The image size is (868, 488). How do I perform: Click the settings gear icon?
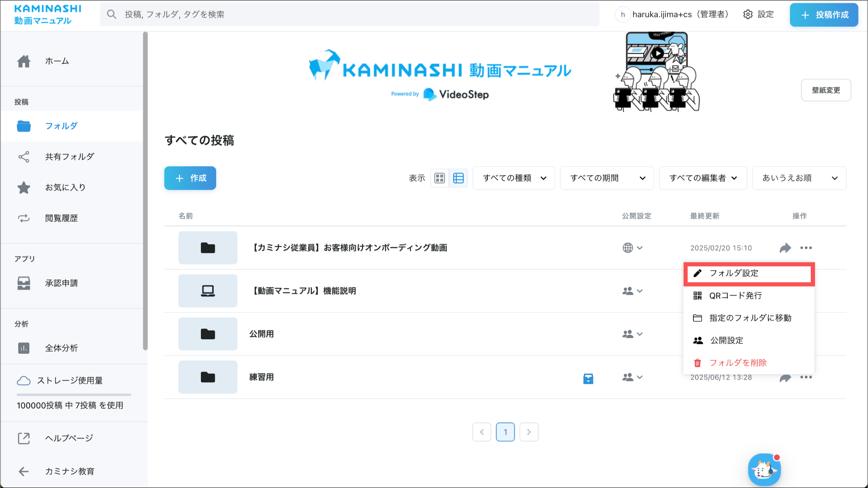(748, 14)
